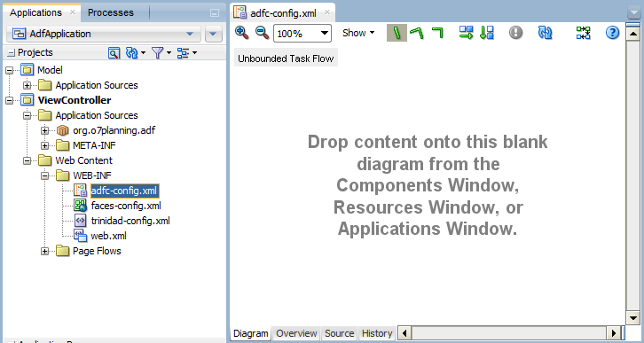Screen dimensions: 644x343
Task: Select the adfc-config.xml editor tab
Action: pos(283,12)
